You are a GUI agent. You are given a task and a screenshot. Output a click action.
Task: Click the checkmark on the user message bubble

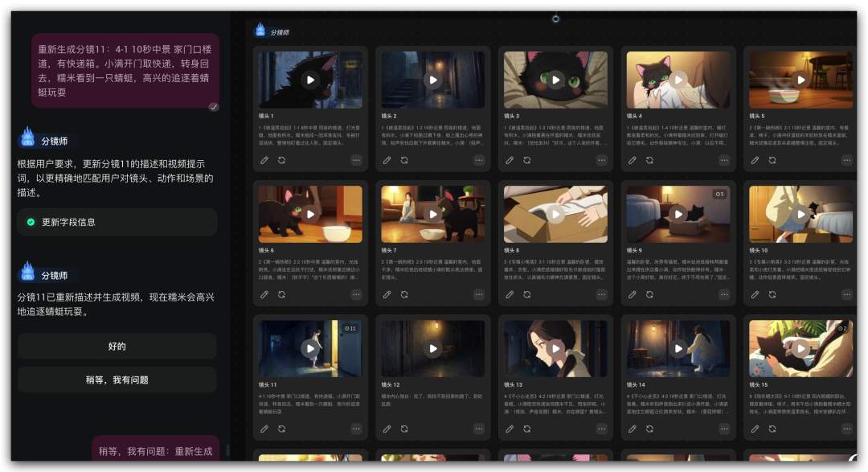(x=214, y=106)
